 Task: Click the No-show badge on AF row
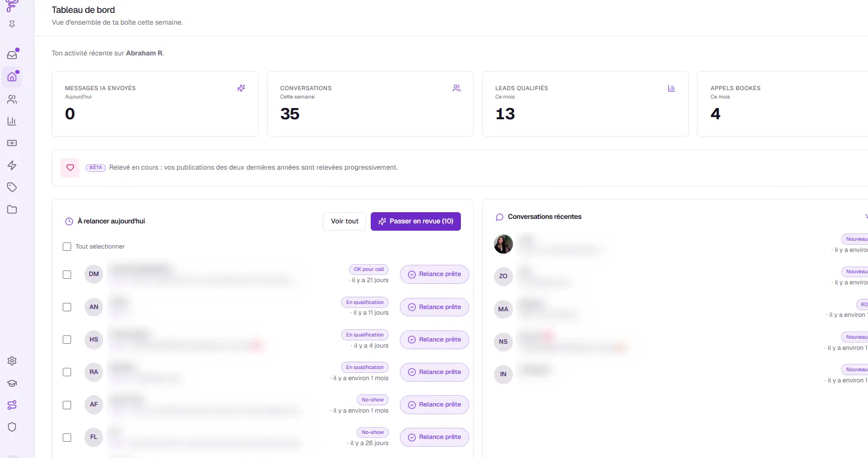pyautogui.click(x=372, y=400)
